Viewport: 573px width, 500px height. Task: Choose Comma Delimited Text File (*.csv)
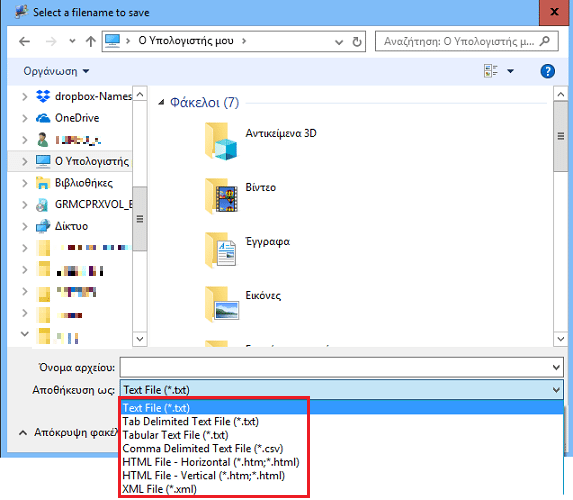203,448
